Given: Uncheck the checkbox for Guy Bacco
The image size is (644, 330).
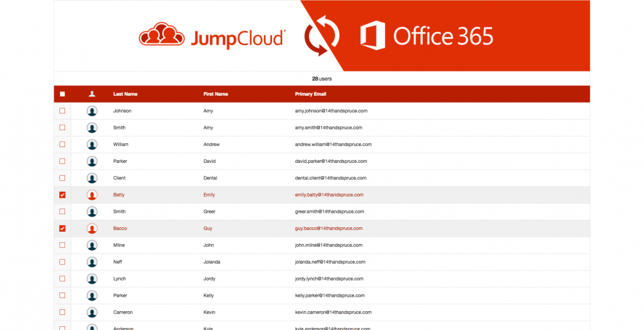Looking at the screenshot, I should (x=62, y=229).
